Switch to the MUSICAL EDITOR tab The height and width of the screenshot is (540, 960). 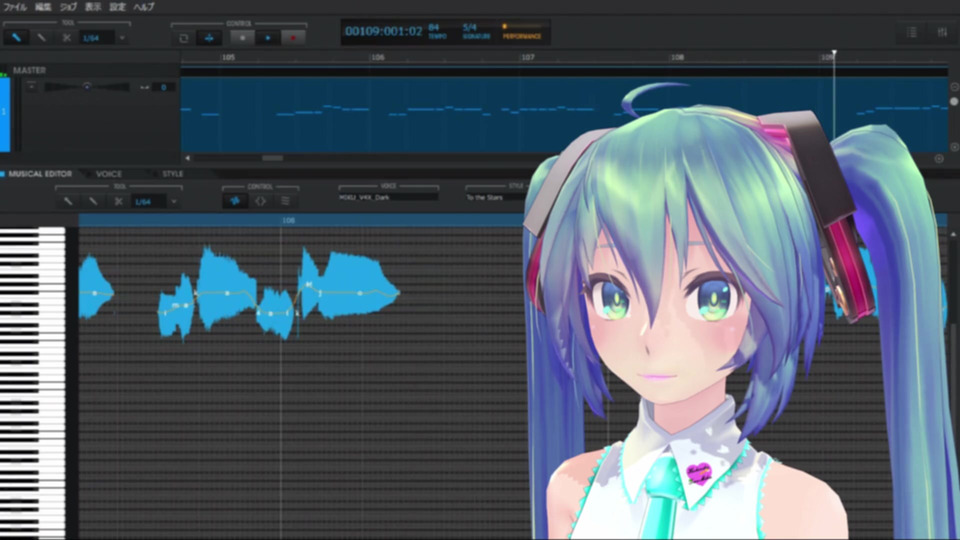pyautogui.click(x=40, y=174)
